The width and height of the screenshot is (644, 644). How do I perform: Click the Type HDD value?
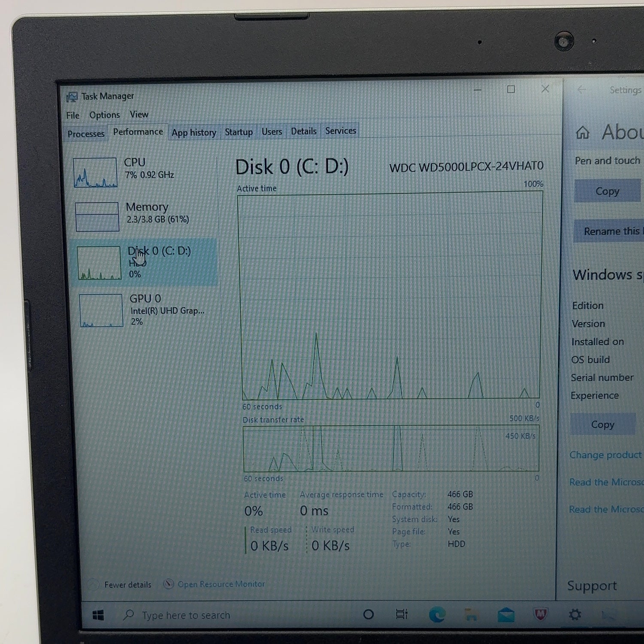coord(456,544)
